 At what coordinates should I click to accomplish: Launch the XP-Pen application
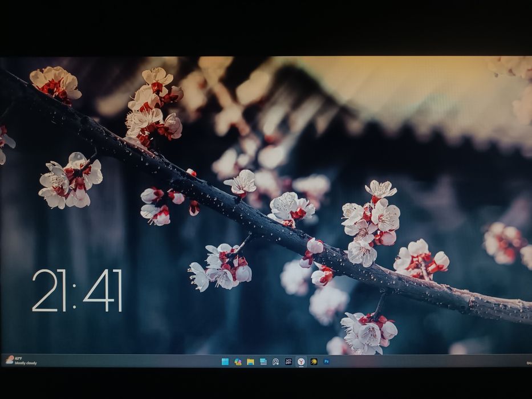click(289, 362)
